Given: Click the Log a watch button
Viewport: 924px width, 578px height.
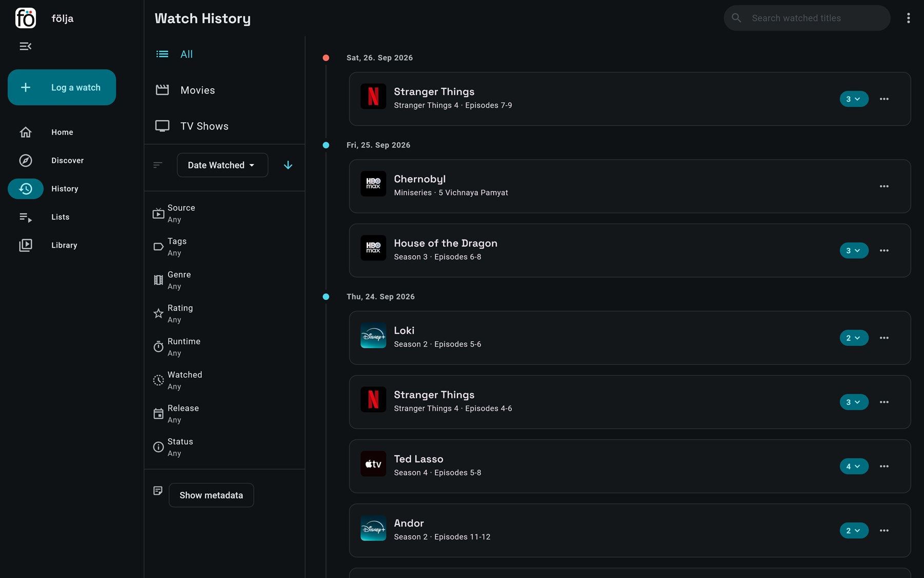Looking at the screenshot, I should tap(62, 87).
